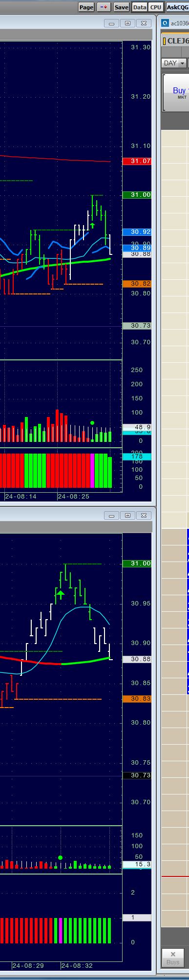The width and height of the screenshot is (189, 980).
Task: Click the blue 30.89 price label
Action: point(137,248)
